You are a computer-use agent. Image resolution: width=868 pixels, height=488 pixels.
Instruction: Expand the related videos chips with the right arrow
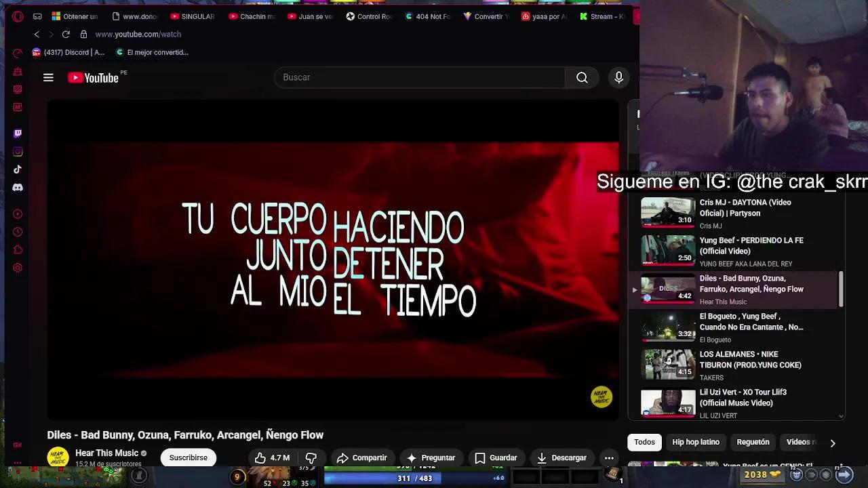click(x=833, y=443)
